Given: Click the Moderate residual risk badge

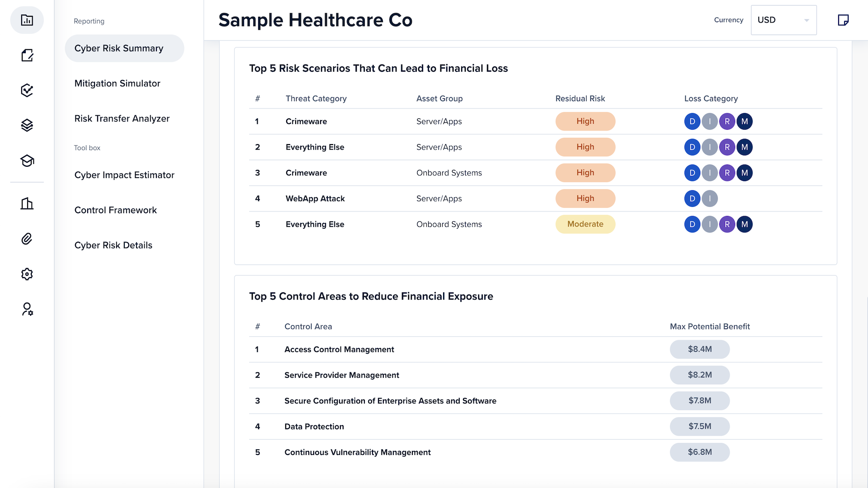Looking at the screenshot, I should (x=585, y=224).
